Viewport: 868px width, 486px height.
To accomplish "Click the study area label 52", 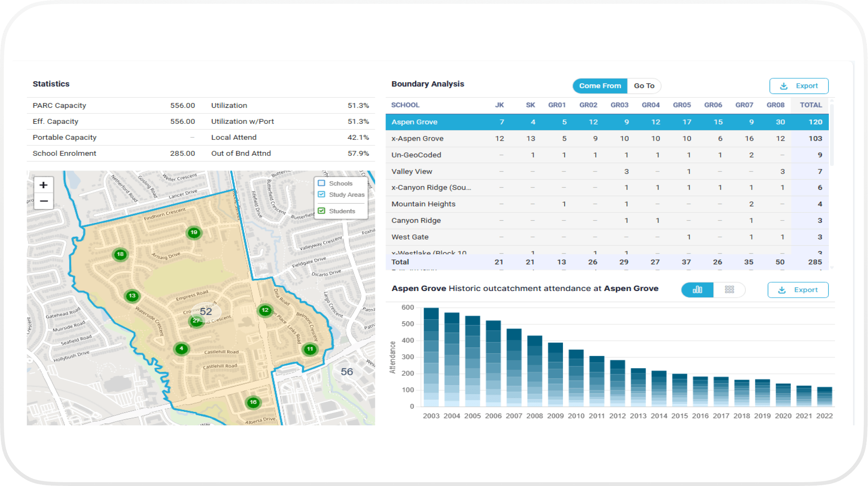I will pos(206,312).
